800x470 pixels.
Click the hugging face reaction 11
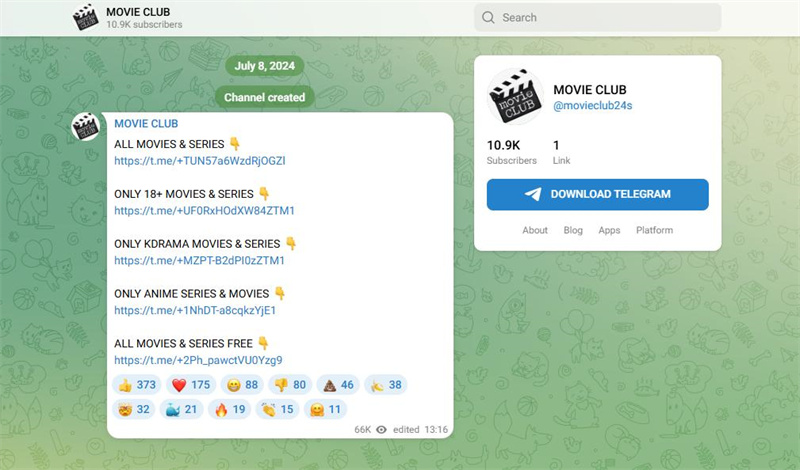click(x=326, y=409)
